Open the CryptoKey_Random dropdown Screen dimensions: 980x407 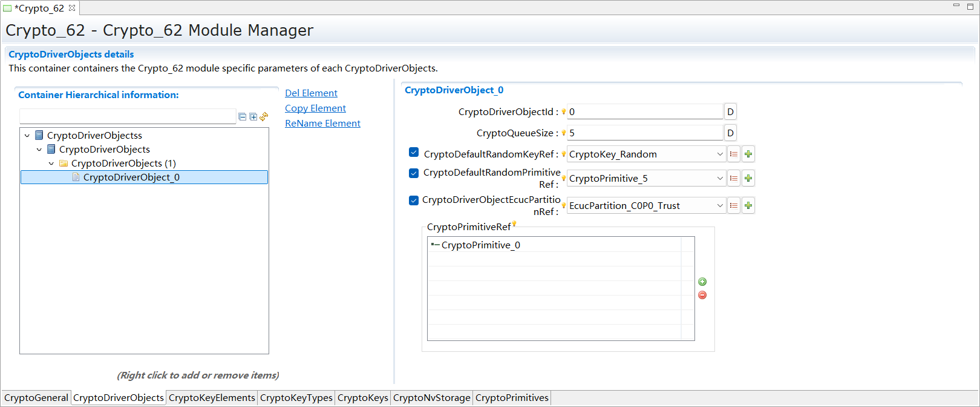[x=720, y=154]
